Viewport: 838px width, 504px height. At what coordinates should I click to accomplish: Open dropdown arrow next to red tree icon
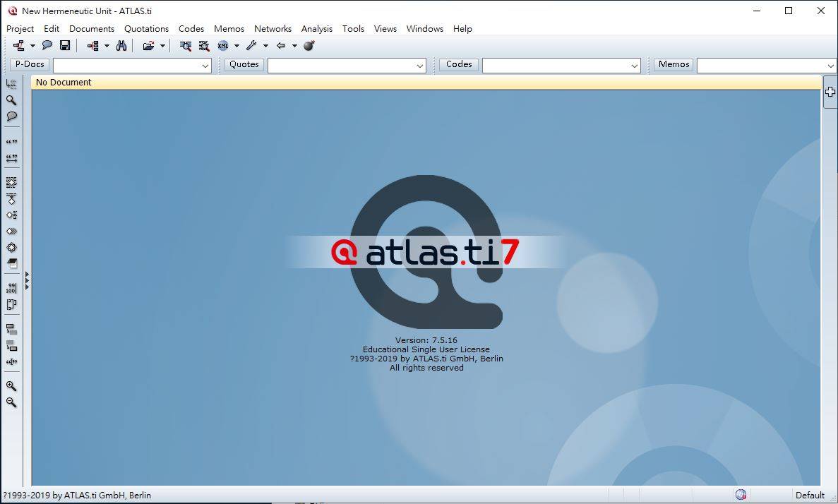pyautogui.click(x=107, y=46)
